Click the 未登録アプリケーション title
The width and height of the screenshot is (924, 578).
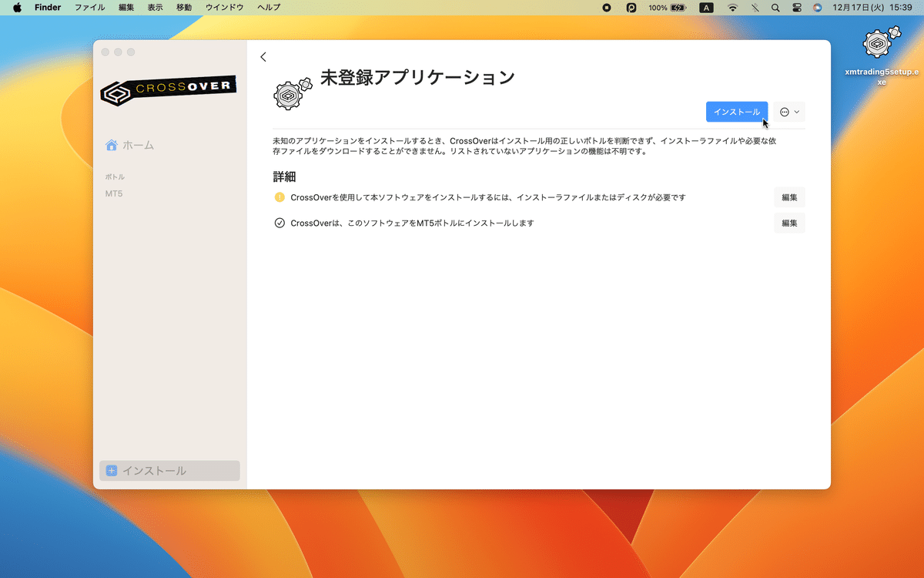click(417, 78)
